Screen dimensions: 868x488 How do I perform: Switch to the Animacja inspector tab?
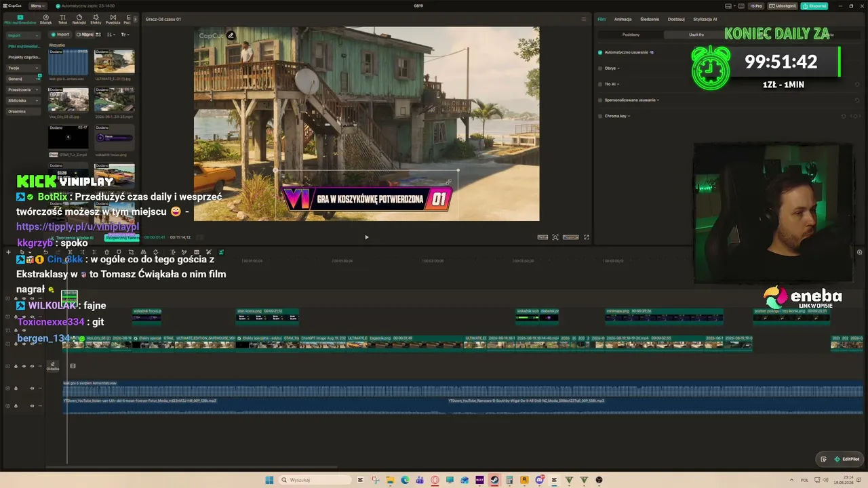click(623, 19)
